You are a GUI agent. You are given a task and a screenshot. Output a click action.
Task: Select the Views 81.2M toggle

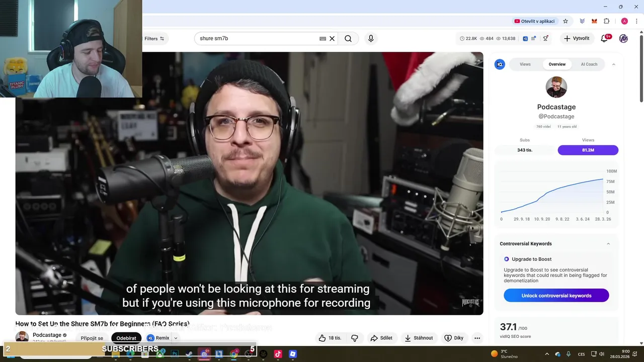pyautogui.click(x=588, y=150)
